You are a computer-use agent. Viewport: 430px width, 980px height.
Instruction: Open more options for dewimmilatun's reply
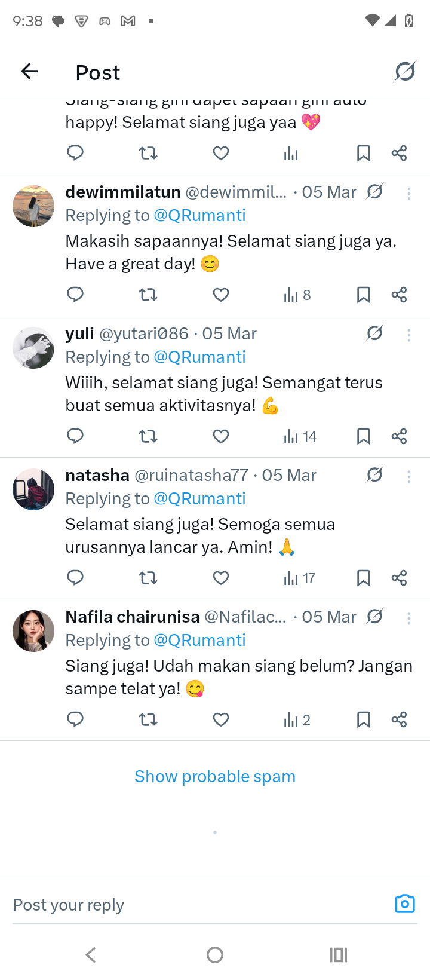[x=409, y=193]
